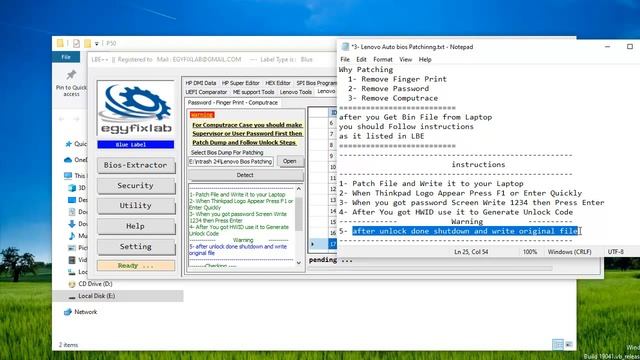
Task: Click the This PC monitor icon in sidebar
Action: coord(68,176)
